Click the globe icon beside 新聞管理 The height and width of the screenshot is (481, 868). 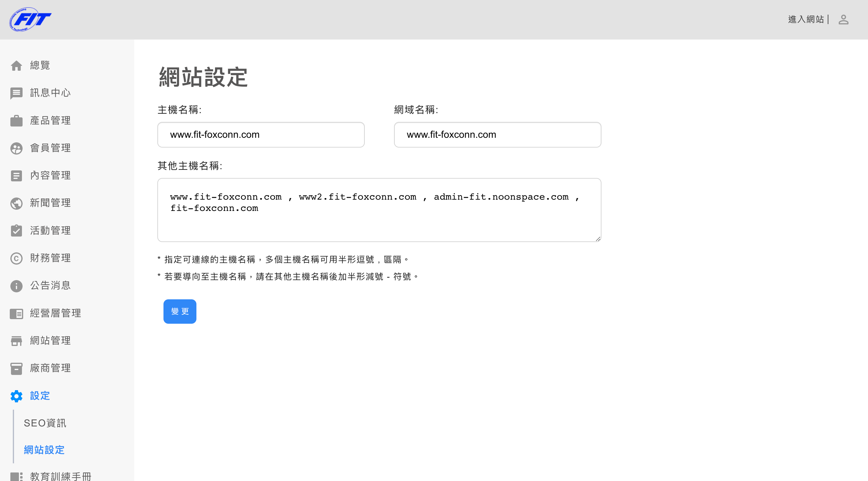click(x=16, y=203)
